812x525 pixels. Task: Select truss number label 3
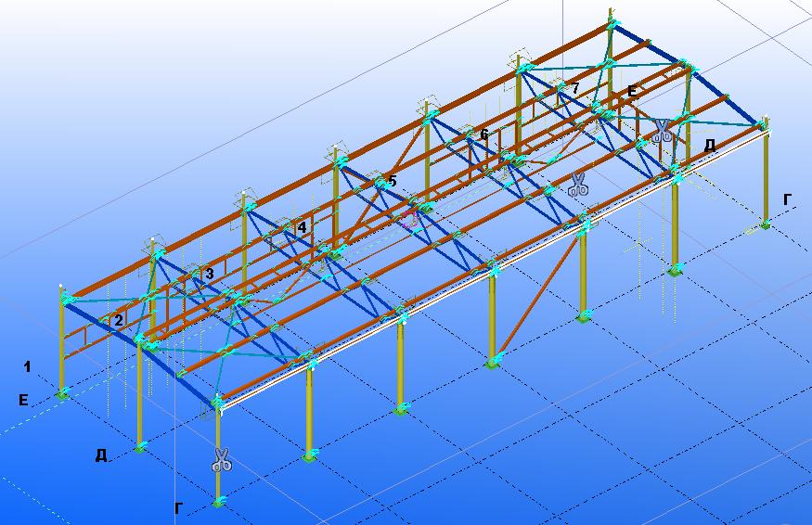click(210, 274)
